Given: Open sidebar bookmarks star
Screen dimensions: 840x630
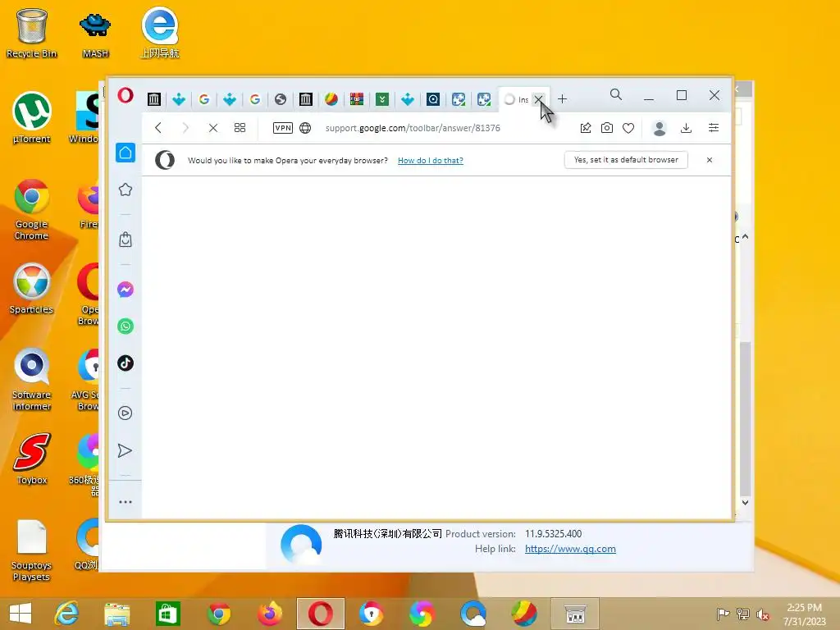Looking at the screenshot, I should pyautogui.click(x=126, y=189).
